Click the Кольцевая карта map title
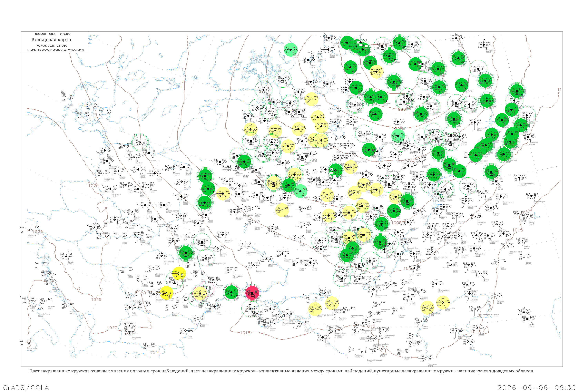This screenshot has height=392, width=588. [x=51, y=40]
